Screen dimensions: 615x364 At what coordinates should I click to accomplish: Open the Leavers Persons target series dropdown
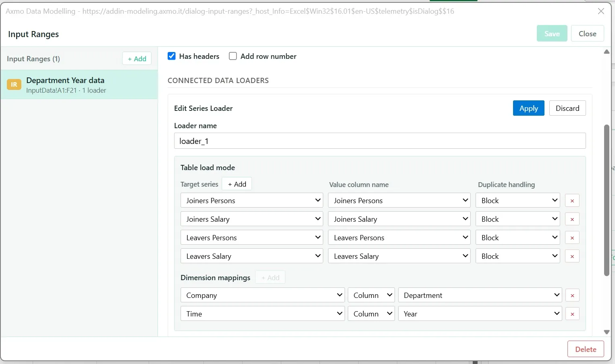[252, 237]
